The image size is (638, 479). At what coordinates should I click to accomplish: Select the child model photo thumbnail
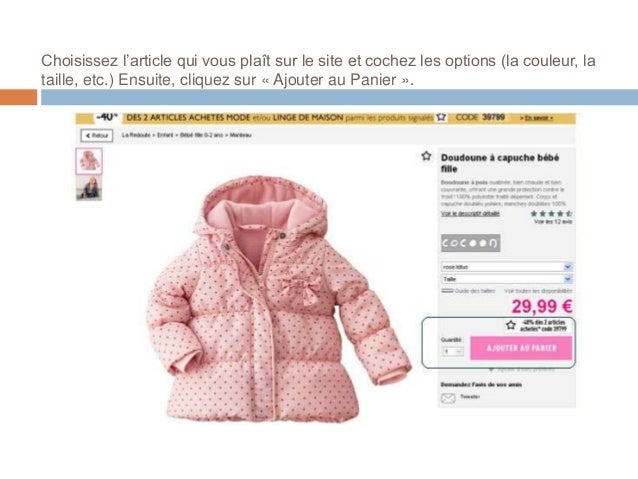point(89,188)
